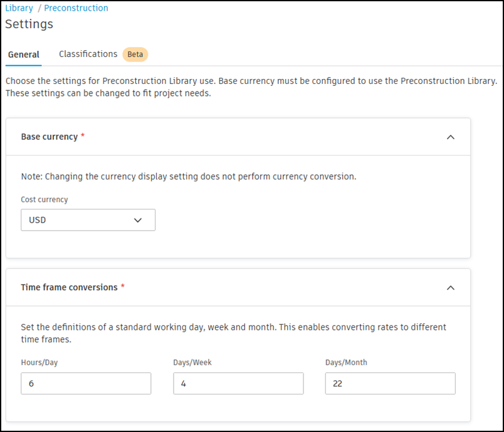The image size is (504, 432).
Task: Click the Days/Week label text
Action: (192, 362)
